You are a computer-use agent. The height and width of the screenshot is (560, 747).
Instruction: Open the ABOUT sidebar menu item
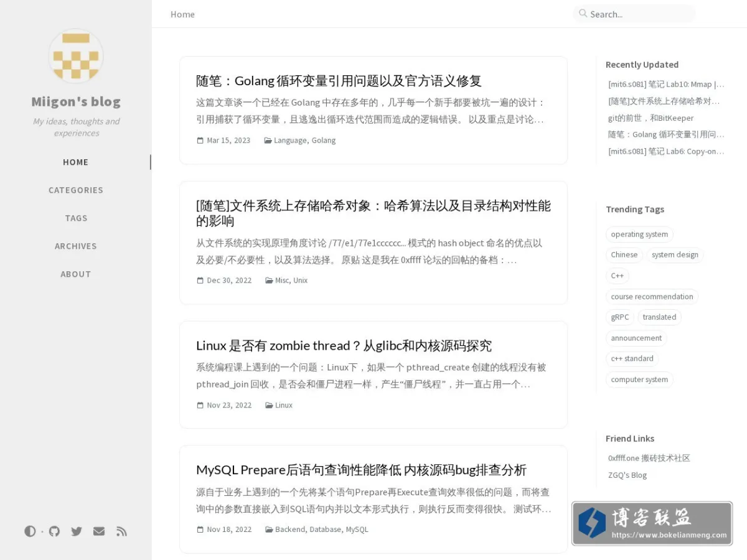click(76, 274)
